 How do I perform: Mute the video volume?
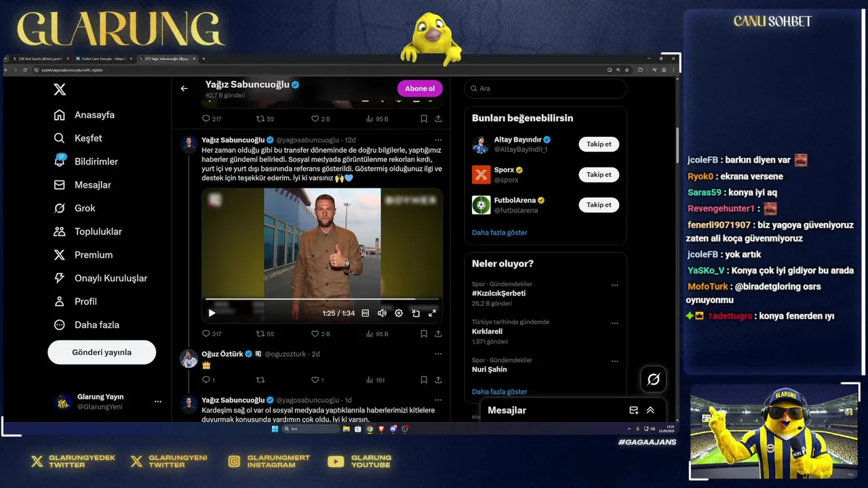click(382, 313)
